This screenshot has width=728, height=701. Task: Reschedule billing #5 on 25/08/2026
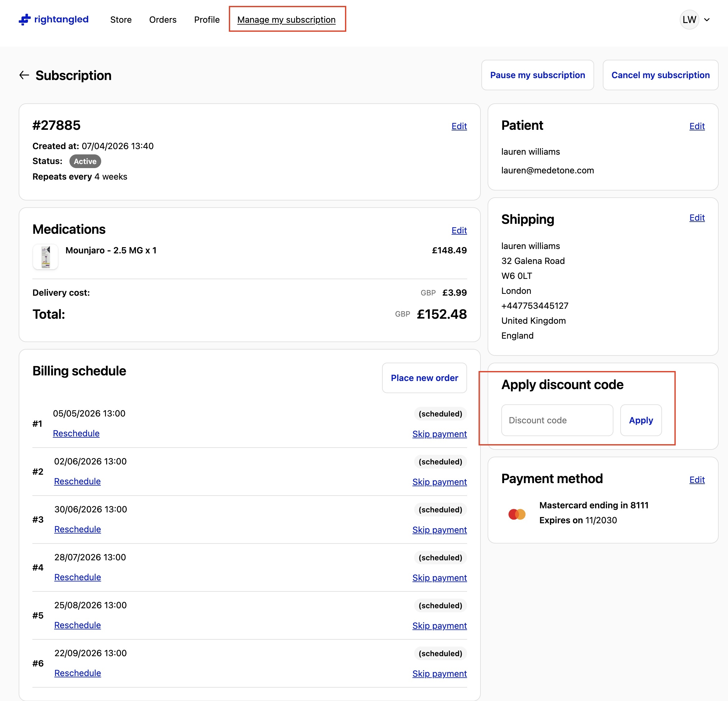(x=78, y=625)
